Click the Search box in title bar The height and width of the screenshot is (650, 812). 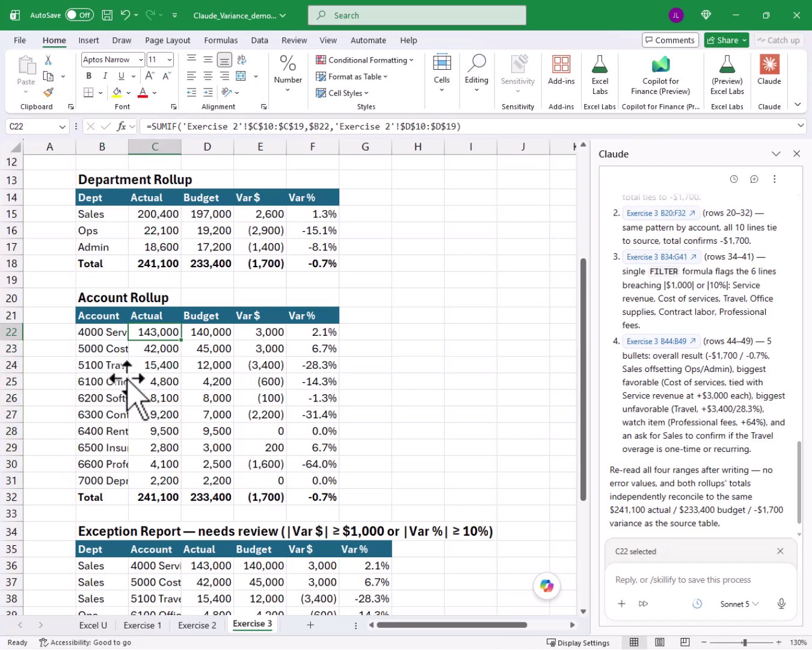417,15
